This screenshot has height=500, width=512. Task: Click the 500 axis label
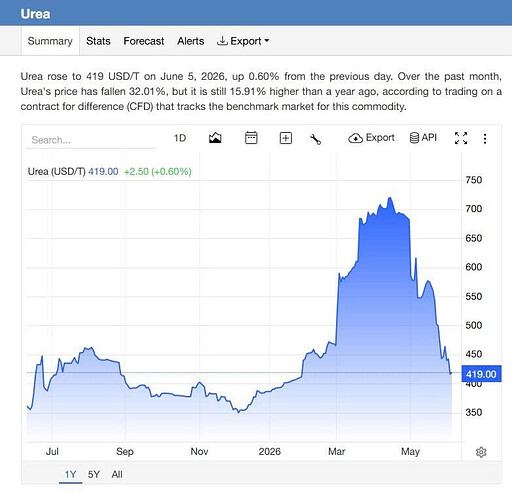click(x=474, y=325)
